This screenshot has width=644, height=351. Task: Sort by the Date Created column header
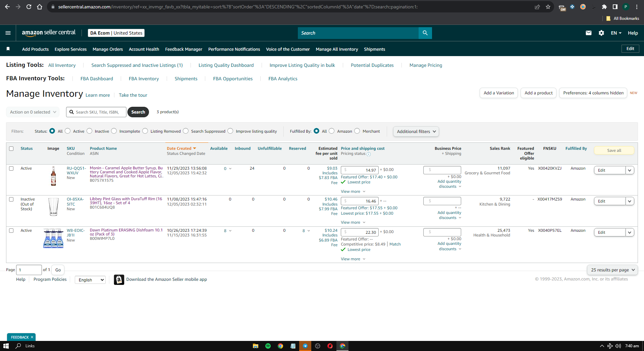pyautogui.click(x=181, y=148)
